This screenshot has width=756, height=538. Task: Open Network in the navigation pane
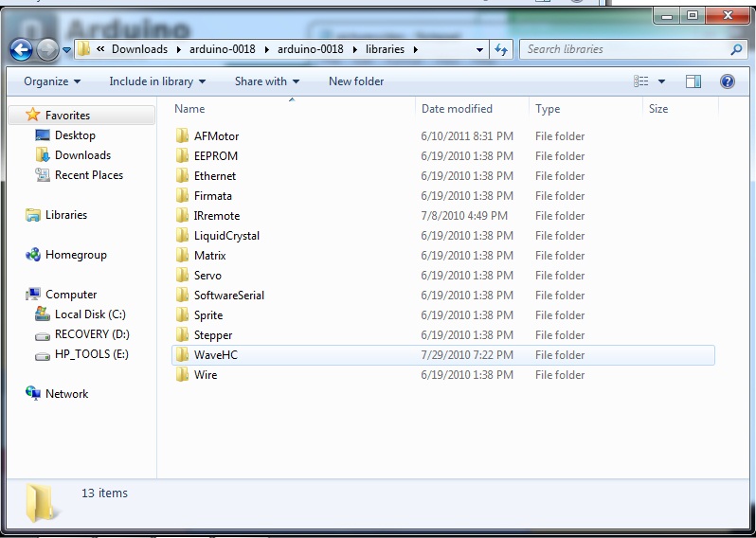click(66, 394)
